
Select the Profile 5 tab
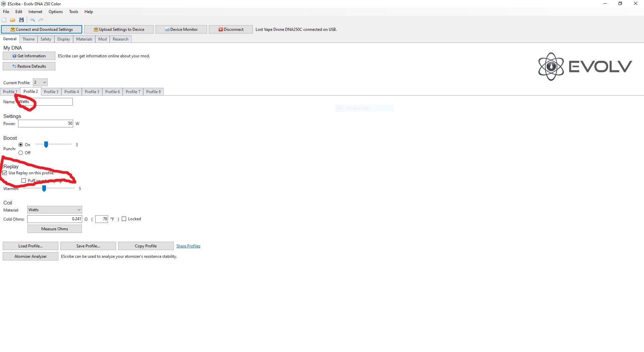pyautogui.click(x=92, y=92)
